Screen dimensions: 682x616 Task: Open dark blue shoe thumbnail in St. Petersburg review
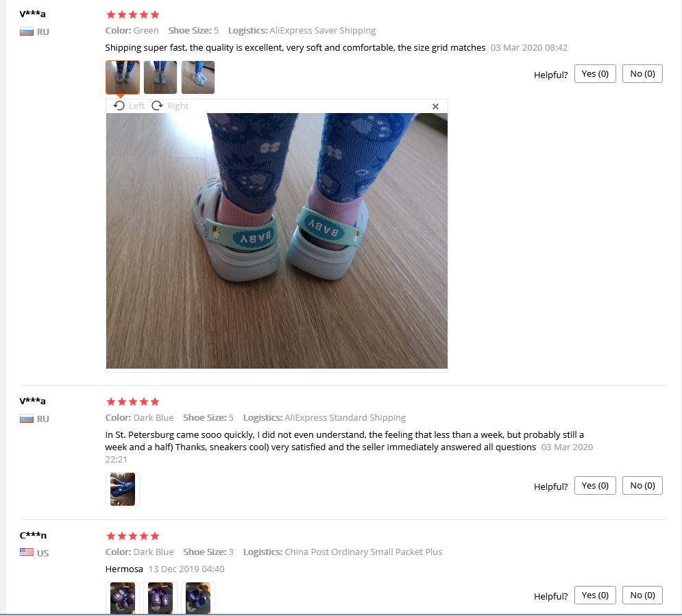point(123,489)
